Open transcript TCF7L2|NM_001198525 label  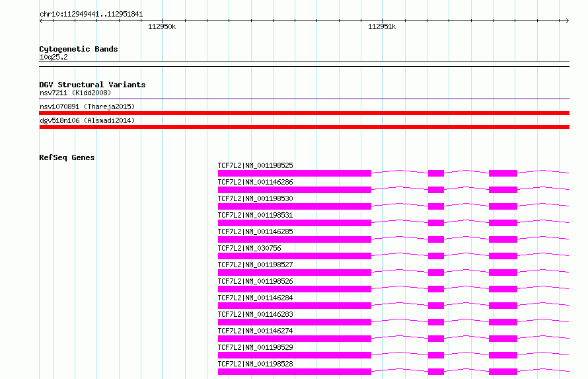coord(256,165)
